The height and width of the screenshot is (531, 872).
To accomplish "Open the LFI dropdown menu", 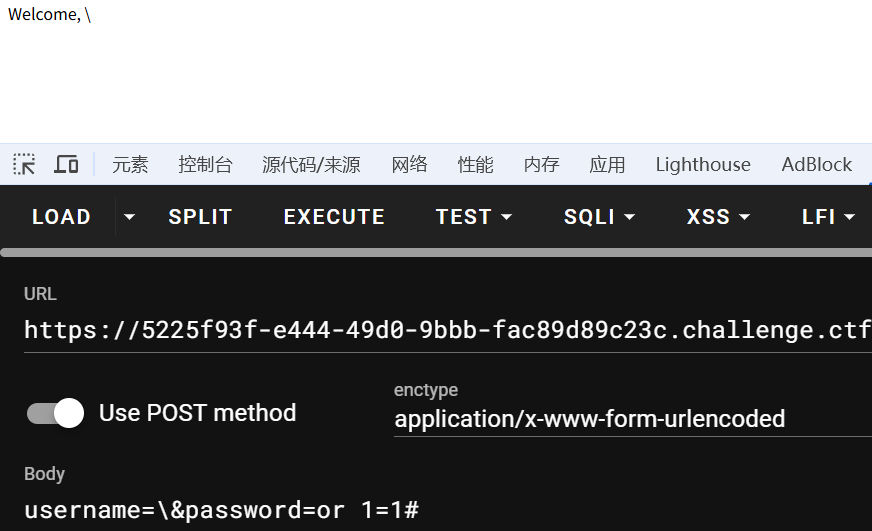I will point(828,216).
